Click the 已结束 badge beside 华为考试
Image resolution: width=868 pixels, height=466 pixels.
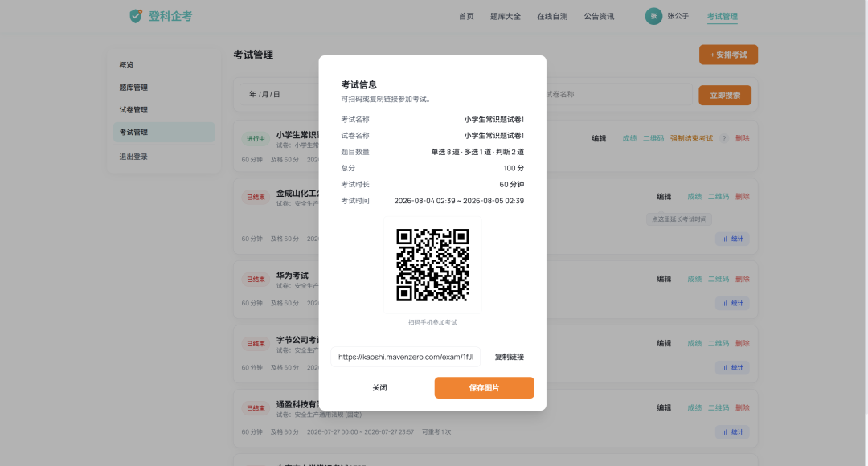(x=256, y=280)
